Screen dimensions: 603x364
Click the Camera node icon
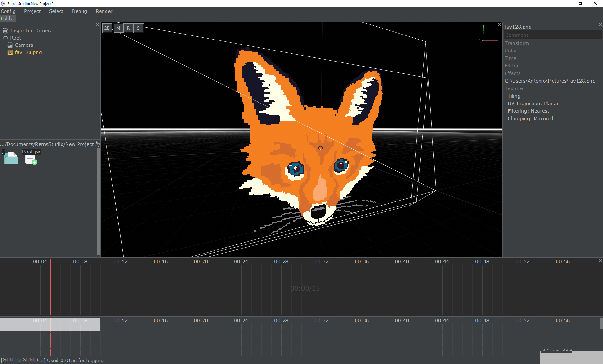tap(10, 45)
